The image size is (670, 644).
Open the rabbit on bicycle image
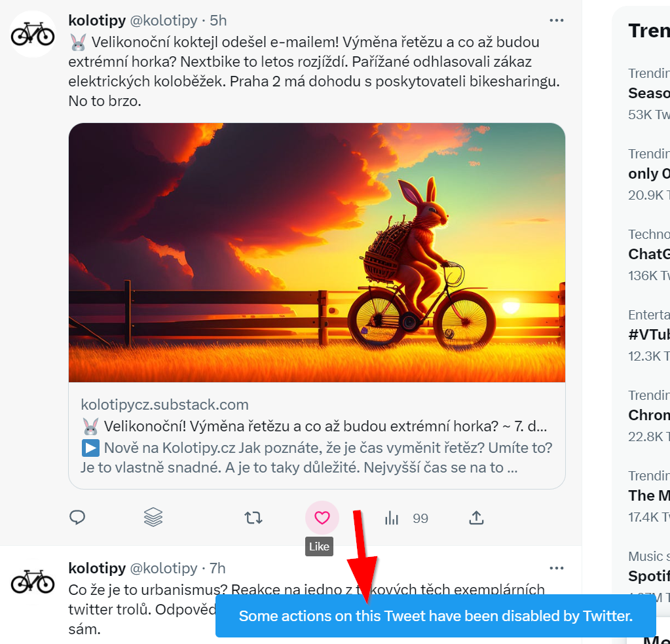(316, 253)
